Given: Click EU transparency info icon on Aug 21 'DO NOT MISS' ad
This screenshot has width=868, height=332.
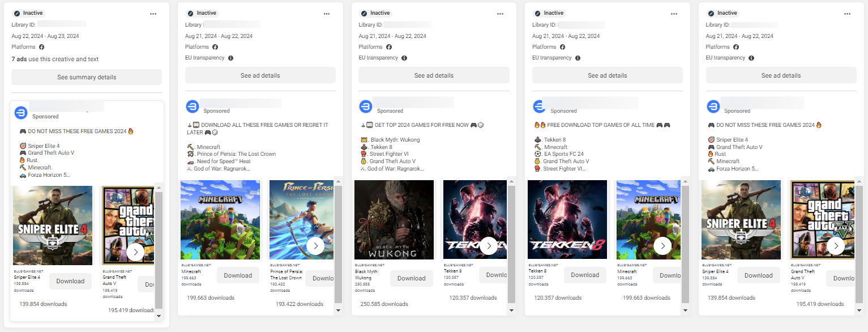Looking at the screenshot, I should tap(751, 58).
